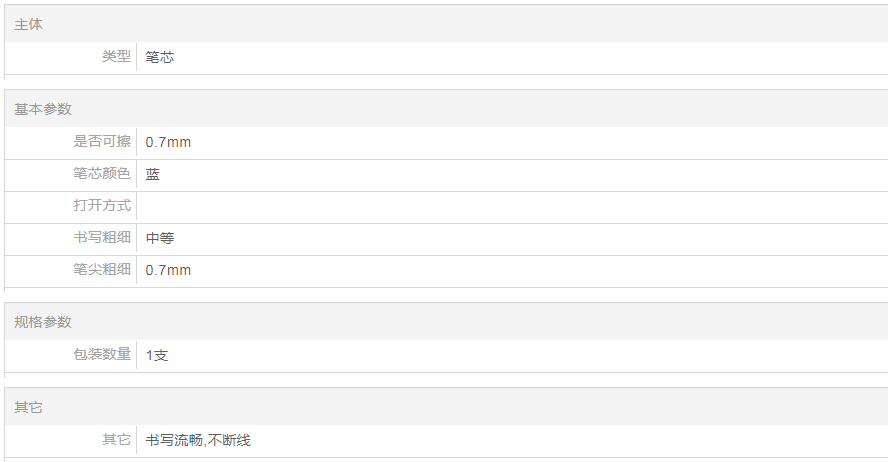892x462 pixels.
Task: Click the 中等 value text
Action: click(160, 238)
